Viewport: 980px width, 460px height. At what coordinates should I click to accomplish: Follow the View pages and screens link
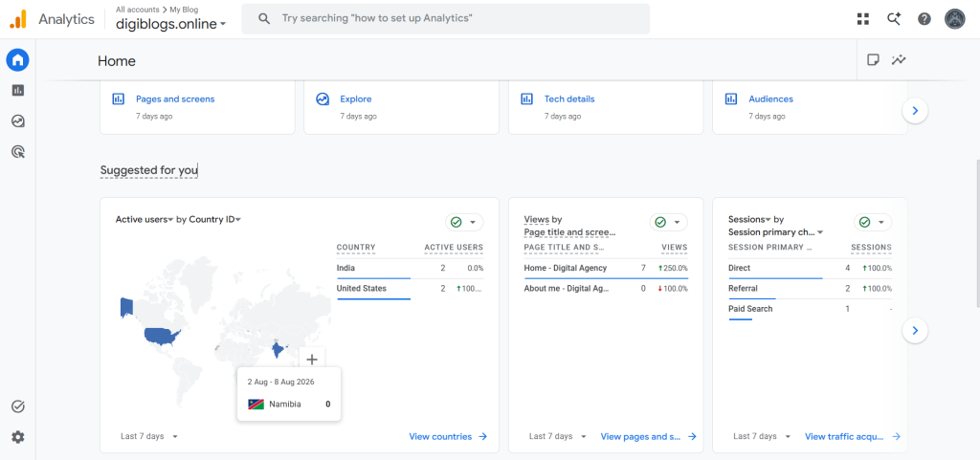(648, 437)
